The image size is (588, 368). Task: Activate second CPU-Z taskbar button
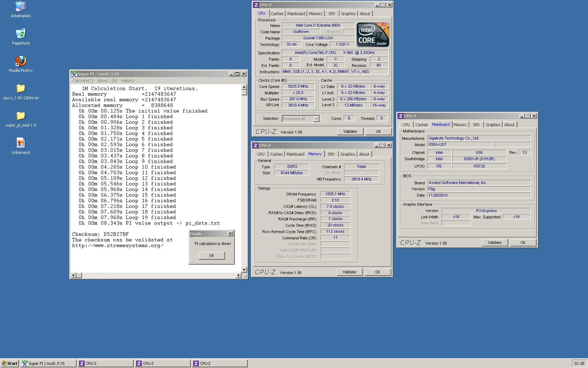(162, 363)
